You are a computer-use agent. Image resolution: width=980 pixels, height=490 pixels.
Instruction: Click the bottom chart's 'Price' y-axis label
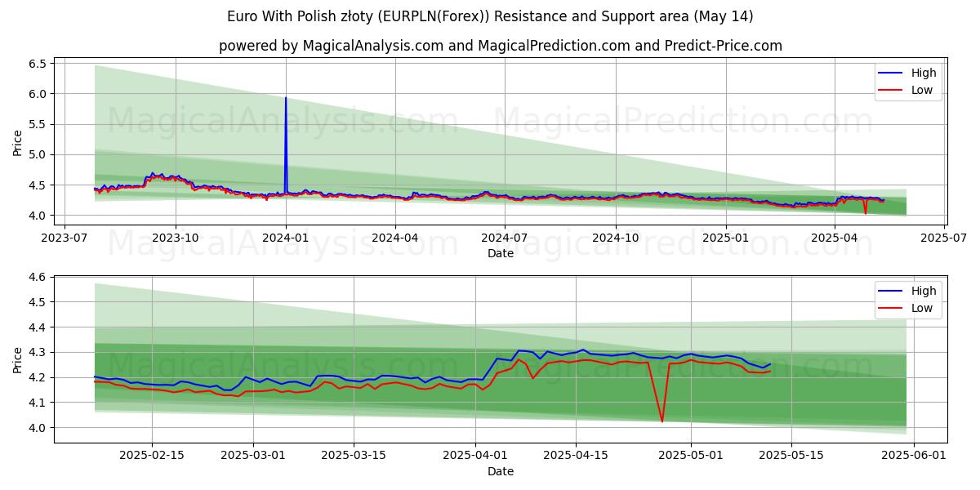coord(18,359)
